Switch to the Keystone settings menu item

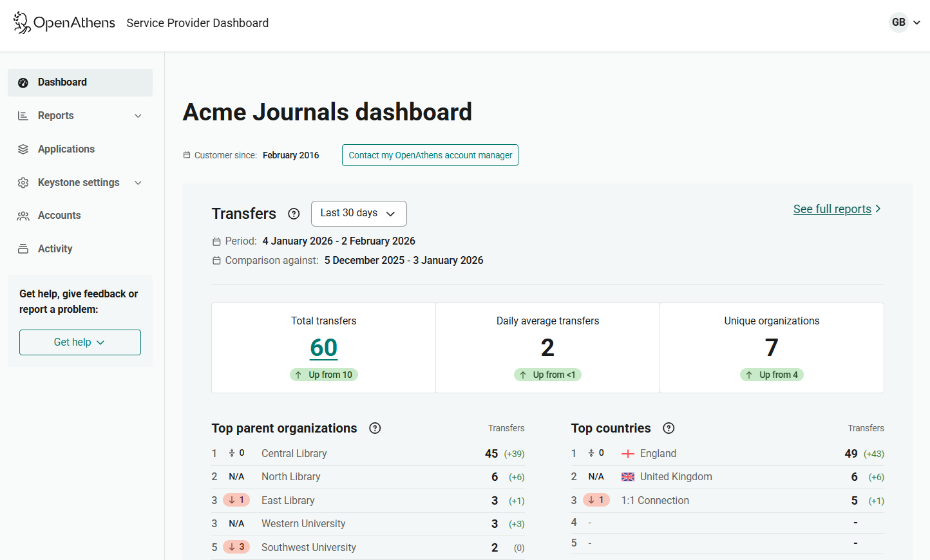coord(79,182)
